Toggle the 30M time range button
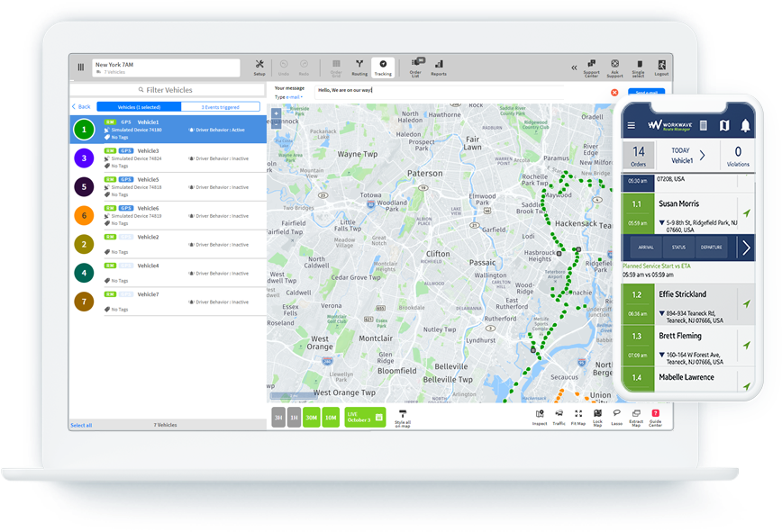The image size is (782, 532). (x=313, y=417)
